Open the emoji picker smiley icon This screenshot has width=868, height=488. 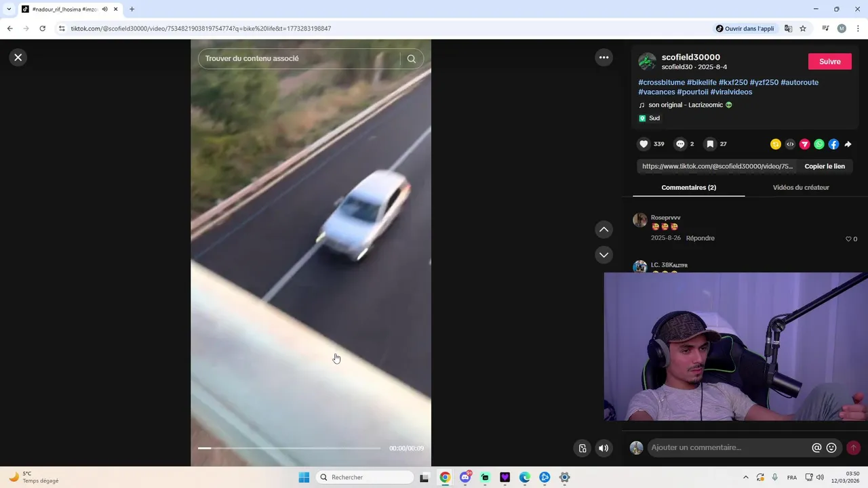click(831, 448)
